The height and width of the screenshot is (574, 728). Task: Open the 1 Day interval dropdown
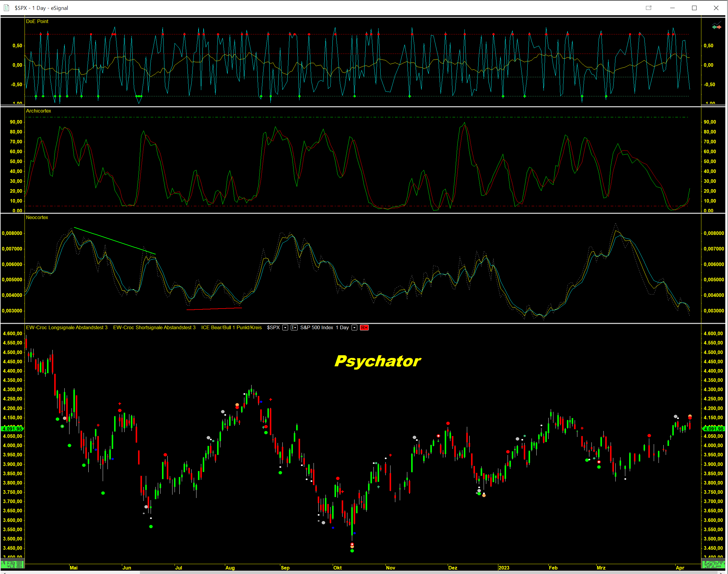[x=354, y=328]
